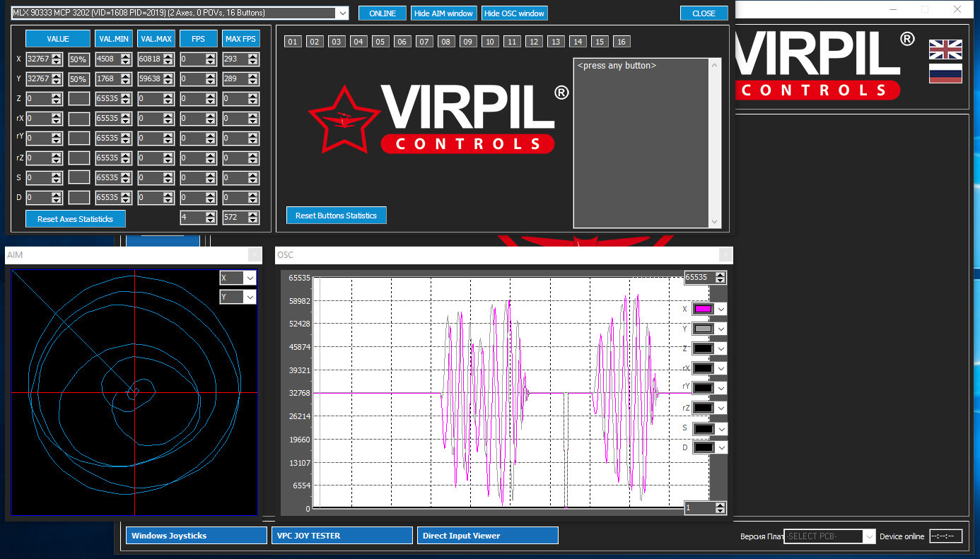Click the Device online status field
The image size is (980, 559).
point(945,536)
